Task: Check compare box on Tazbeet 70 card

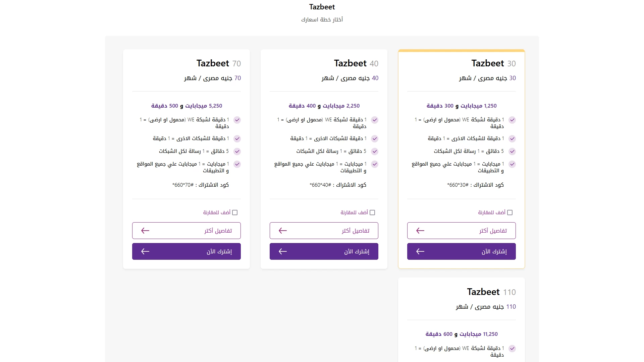Action: [x=235, y=213]
